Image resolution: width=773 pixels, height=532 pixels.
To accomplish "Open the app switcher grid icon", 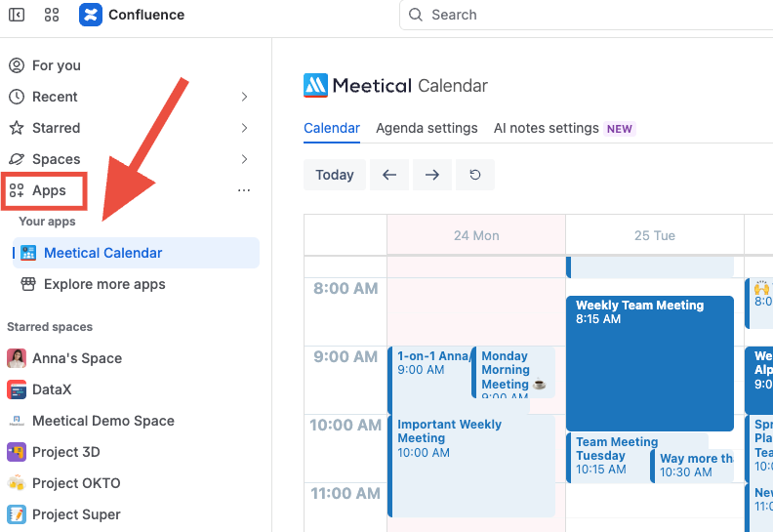I will pyautogui.click(x=52, y=15).
